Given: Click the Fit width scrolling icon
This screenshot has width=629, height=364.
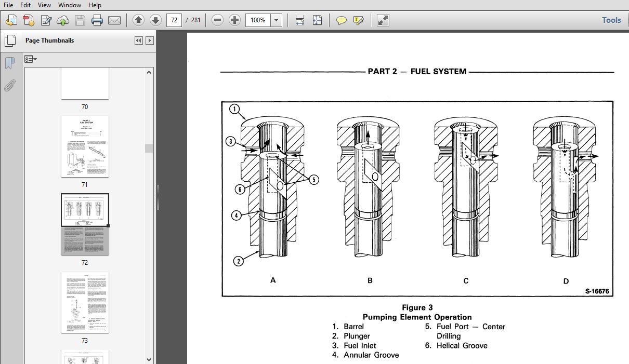Looking at the screenshot, I should tap(300, 20).
